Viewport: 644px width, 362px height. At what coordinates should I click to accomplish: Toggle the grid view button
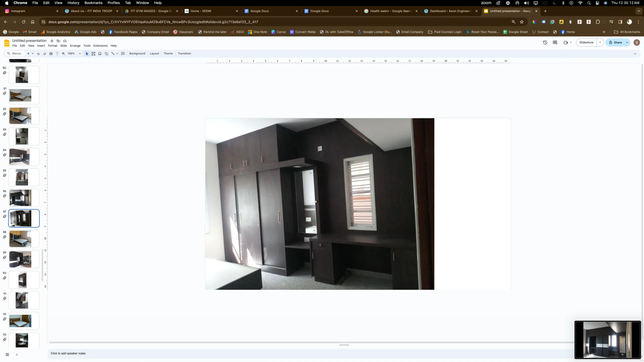(7, 354)
